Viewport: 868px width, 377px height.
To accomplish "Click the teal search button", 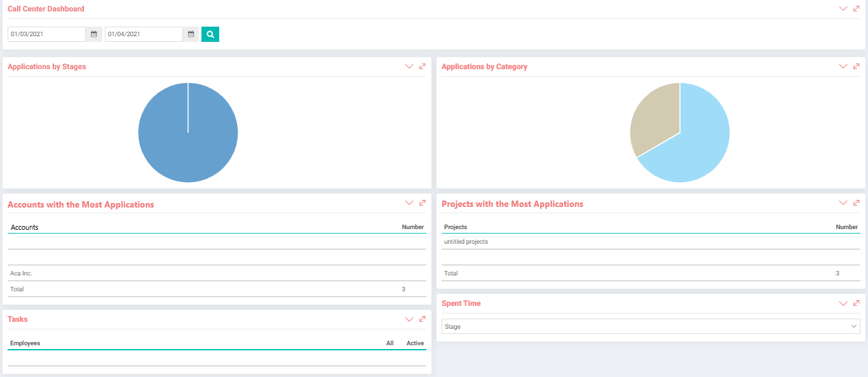I will [x=210, y=34].
